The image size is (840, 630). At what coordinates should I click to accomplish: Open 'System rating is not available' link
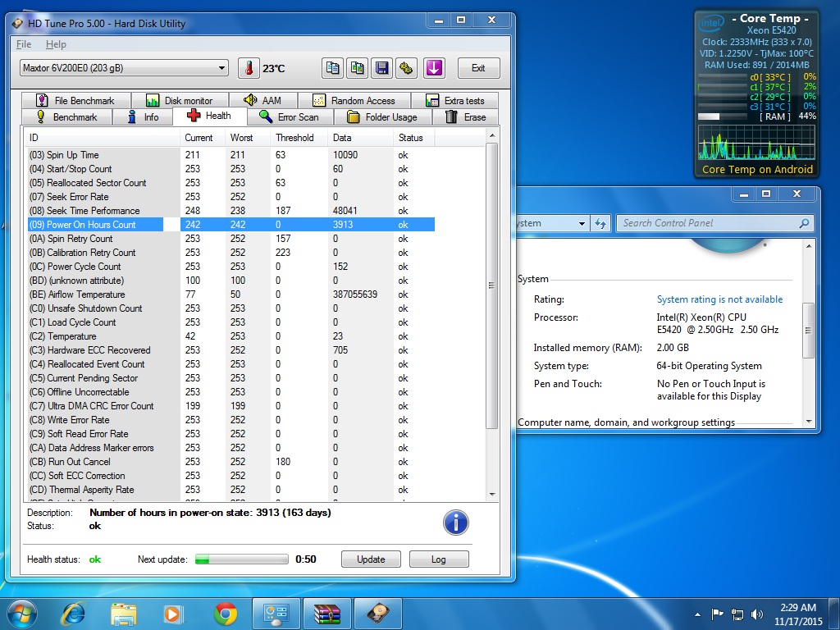tap(719, 299)
